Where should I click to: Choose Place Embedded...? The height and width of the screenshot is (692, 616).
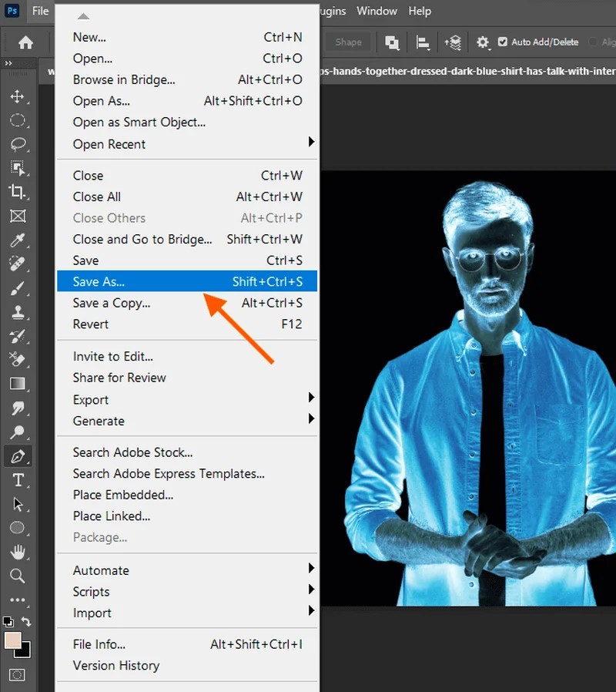(187, 495)
